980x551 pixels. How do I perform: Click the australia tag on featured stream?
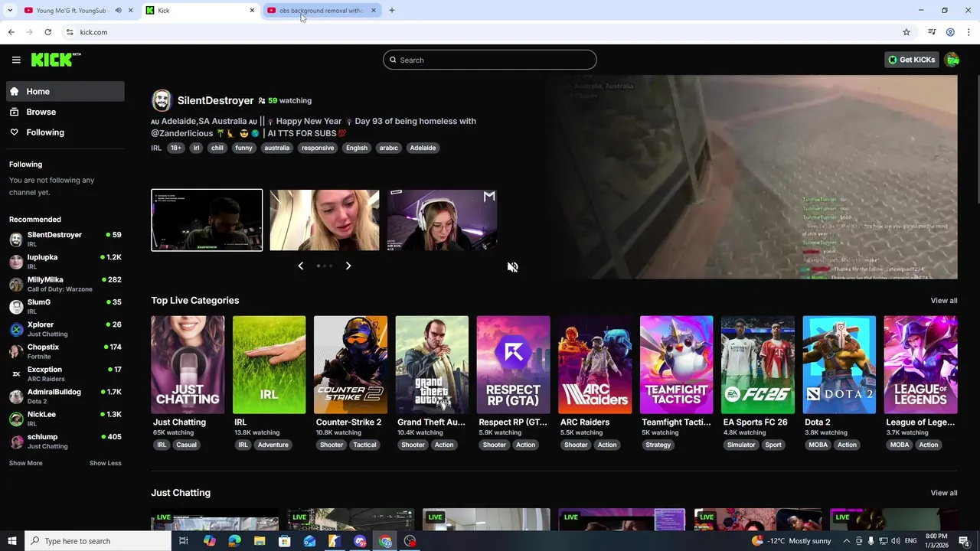tap(276, 148)
